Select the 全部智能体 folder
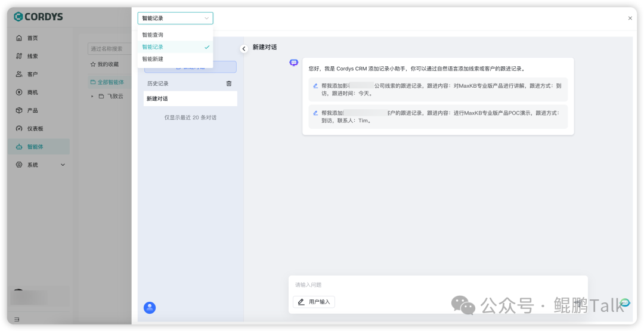 109,82
